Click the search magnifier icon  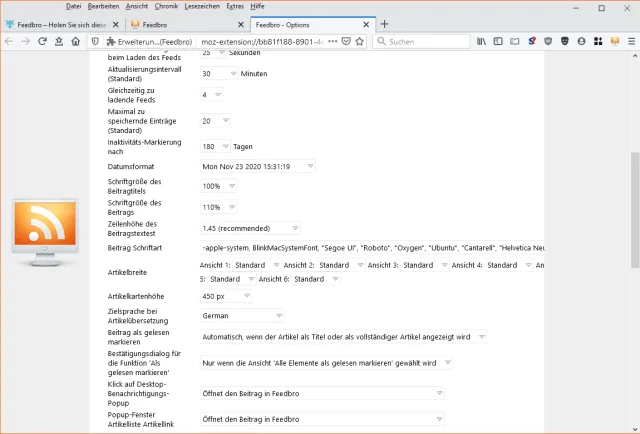point(381,41)
